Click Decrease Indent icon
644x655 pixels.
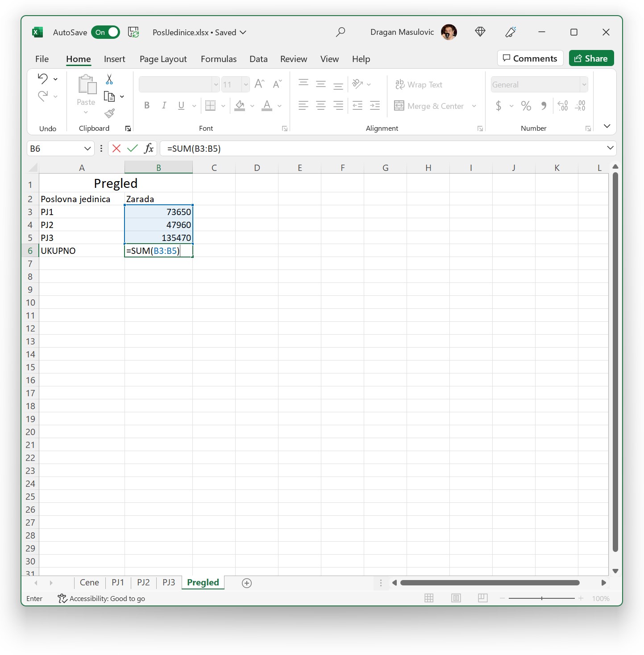pyautogui.click(x=357, y=106)
